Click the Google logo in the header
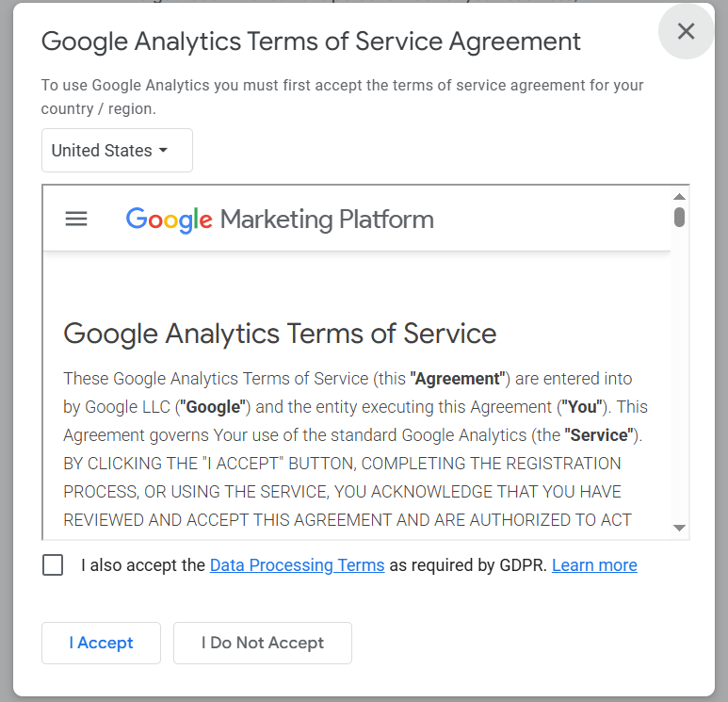This screenshot has height=702, width=728. [x=169, y=220]
